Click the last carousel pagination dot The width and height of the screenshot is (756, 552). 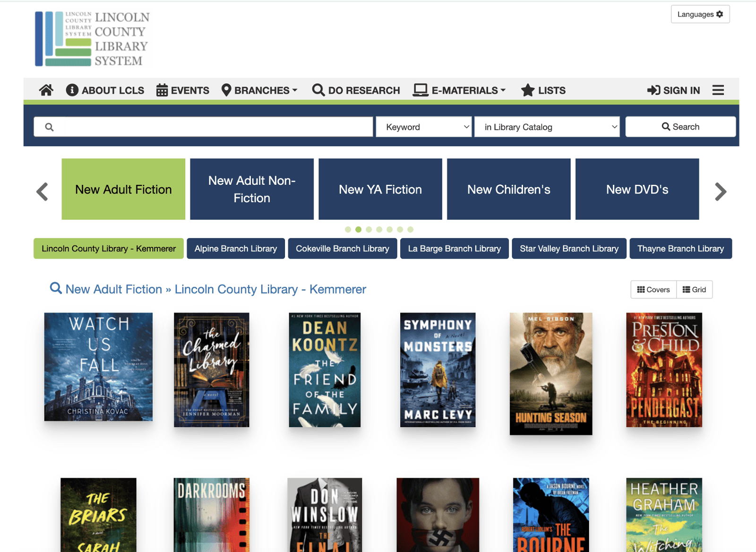[410, 230]
